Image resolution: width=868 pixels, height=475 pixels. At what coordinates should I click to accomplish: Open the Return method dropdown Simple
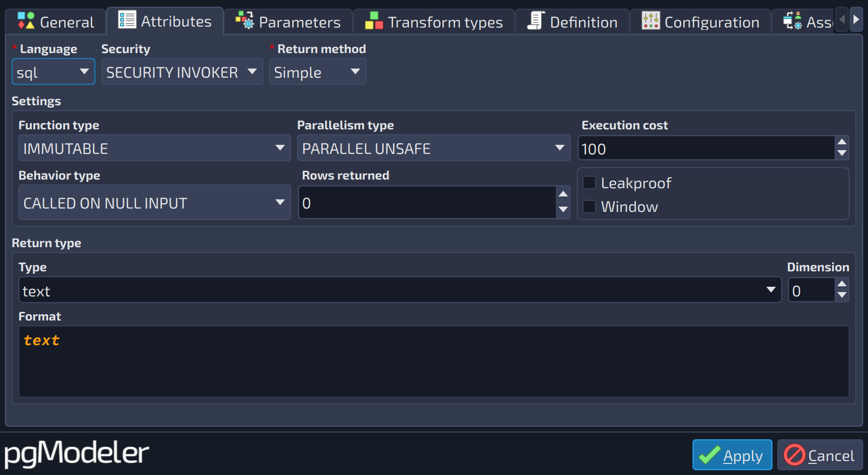(x=317, y=72)
